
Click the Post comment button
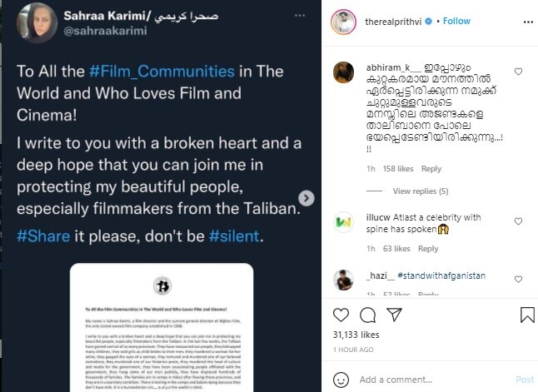coord(524,380)
